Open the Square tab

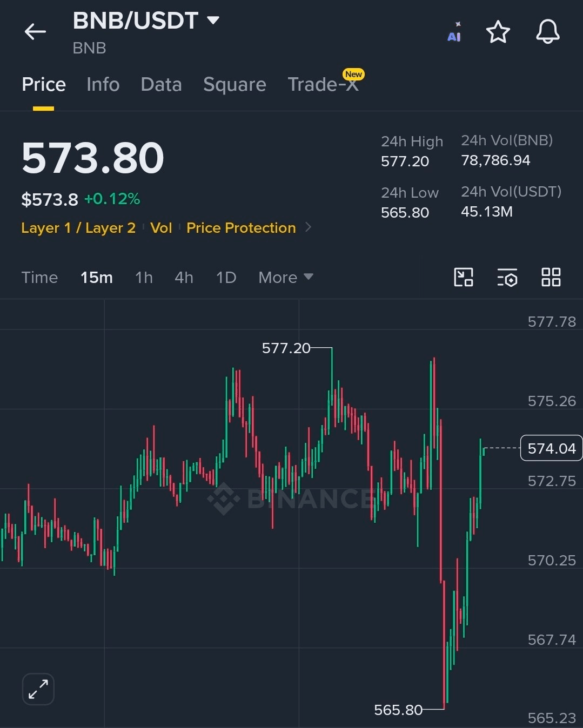pos(234,84)
